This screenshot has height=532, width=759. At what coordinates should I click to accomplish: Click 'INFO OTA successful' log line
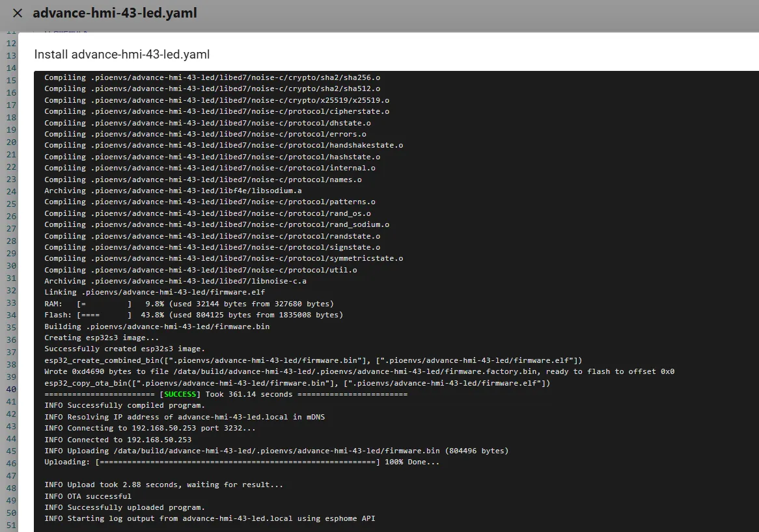pyautogui.click(x=88, y=496)
